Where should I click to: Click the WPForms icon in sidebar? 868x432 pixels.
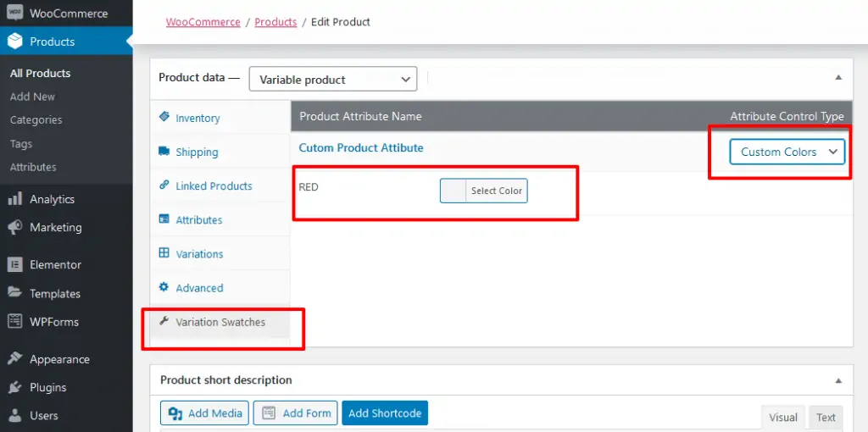click(x=15, y=321)
